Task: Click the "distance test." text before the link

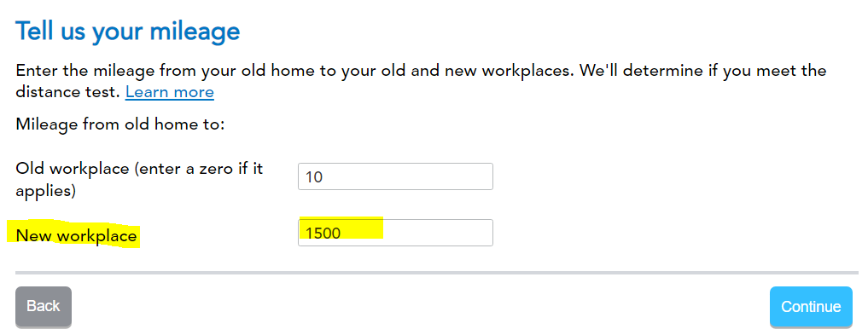Action: [68, 92]
